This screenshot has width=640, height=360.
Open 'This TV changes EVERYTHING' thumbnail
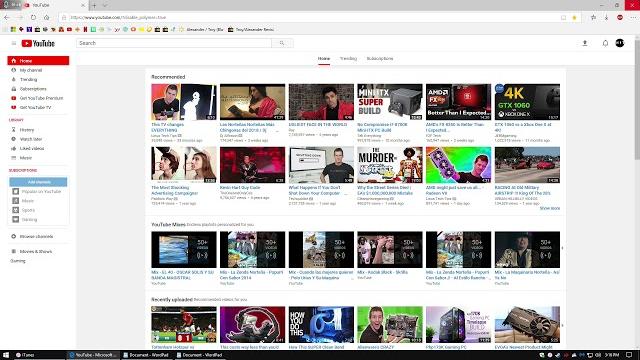(x=184, y=102)
